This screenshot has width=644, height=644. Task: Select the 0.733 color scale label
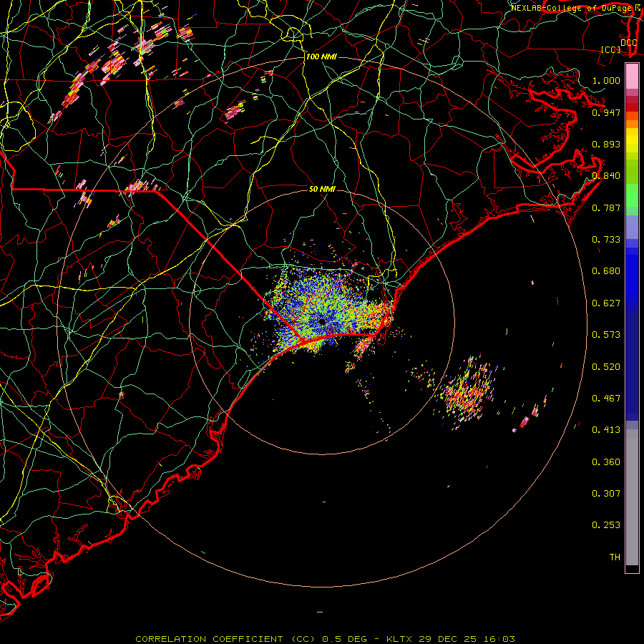[x=606, y=240]
